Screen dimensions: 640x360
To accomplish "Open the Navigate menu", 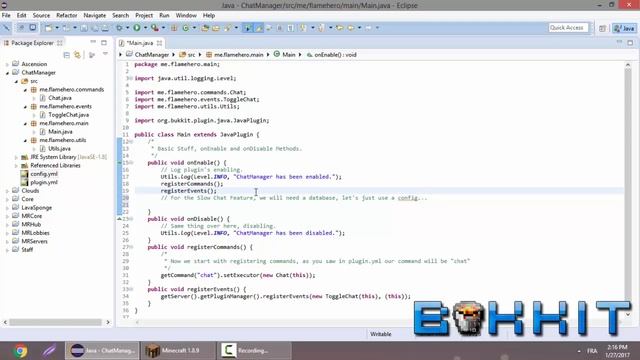I will coord(95,16).
